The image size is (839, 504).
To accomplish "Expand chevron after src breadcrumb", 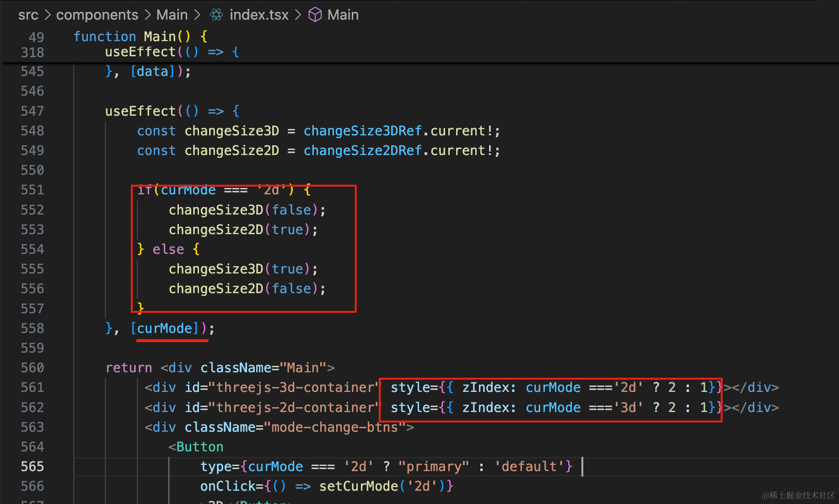I will pyautogui.click(x=48, y=15).
